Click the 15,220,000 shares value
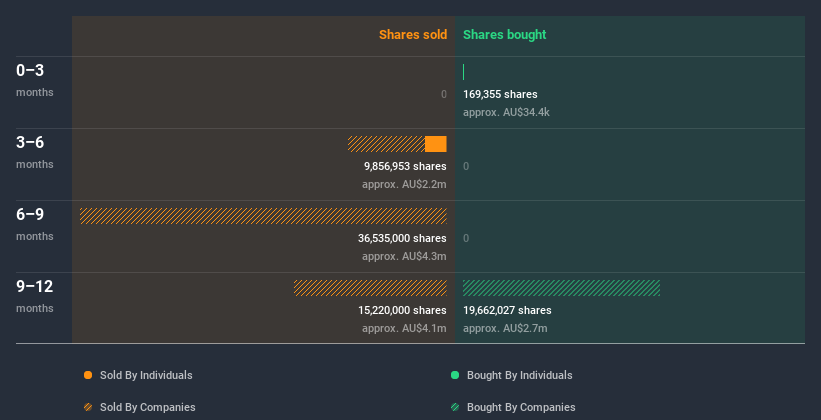The image size is (821, 420). [402, 311]
